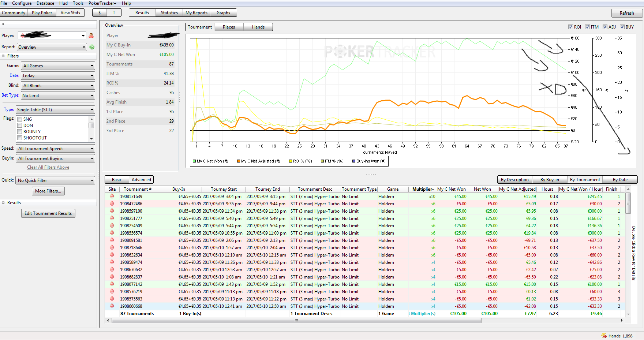Open the Hud menu

pos(63,3)
